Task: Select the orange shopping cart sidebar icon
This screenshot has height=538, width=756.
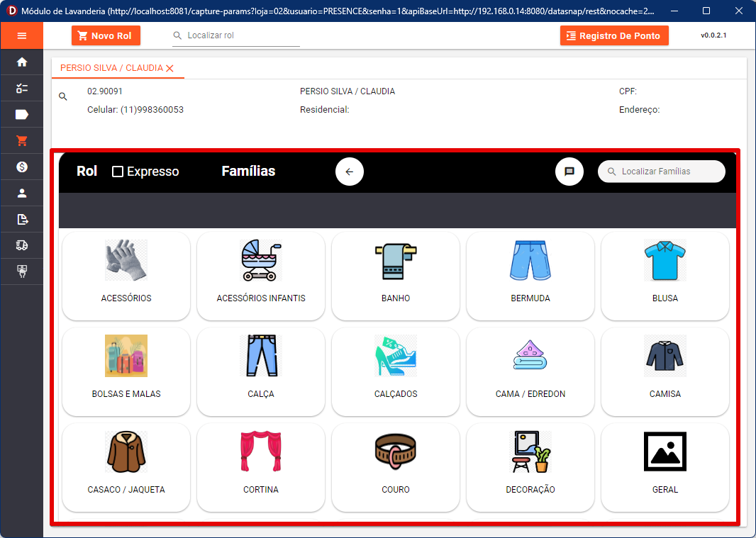Action: pyautogui.click(x=22, y=141)
